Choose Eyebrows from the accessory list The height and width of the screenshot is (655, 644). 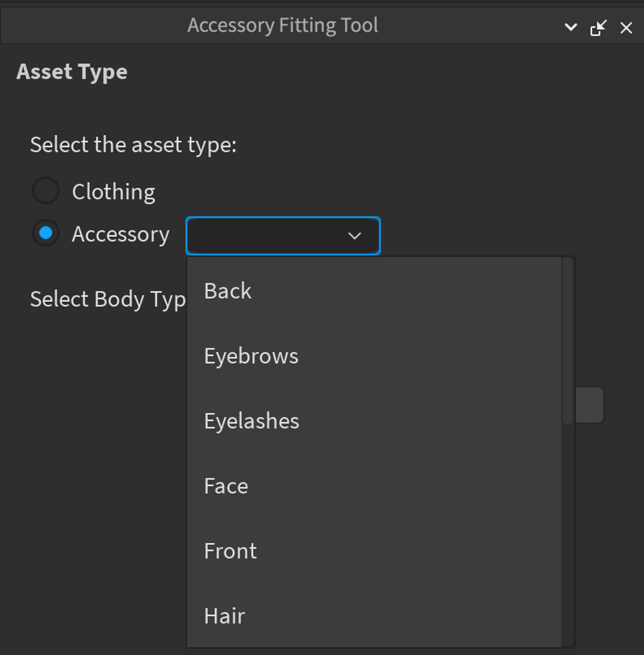pos(374,356)
